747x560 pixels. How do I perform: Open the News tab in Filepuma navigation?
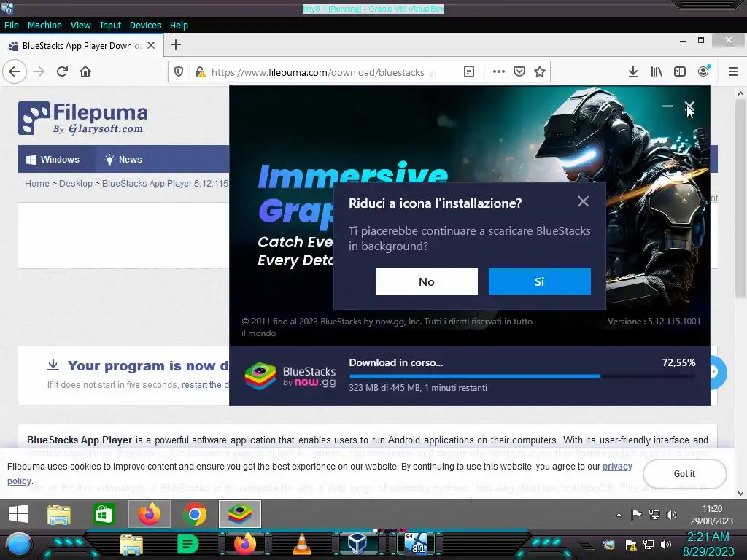tap(123, 160)
